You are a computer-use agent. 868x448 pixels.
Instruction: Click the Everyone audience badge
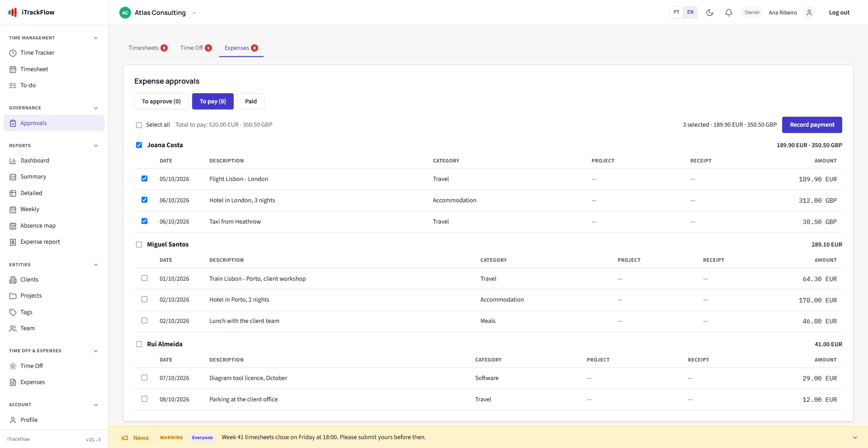(202, 438)
